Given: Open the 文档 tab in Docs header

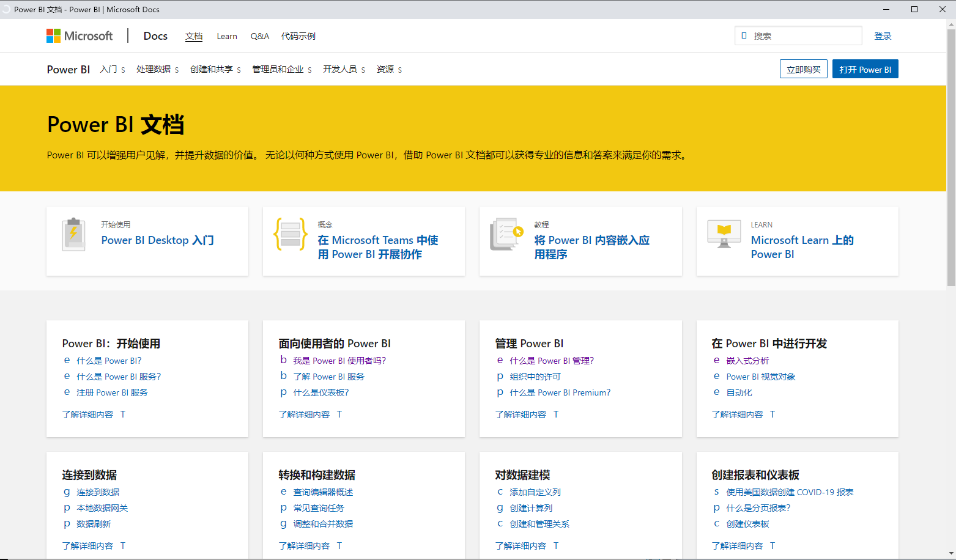Looking at the screenshot, I should click(x=194, y=36).
